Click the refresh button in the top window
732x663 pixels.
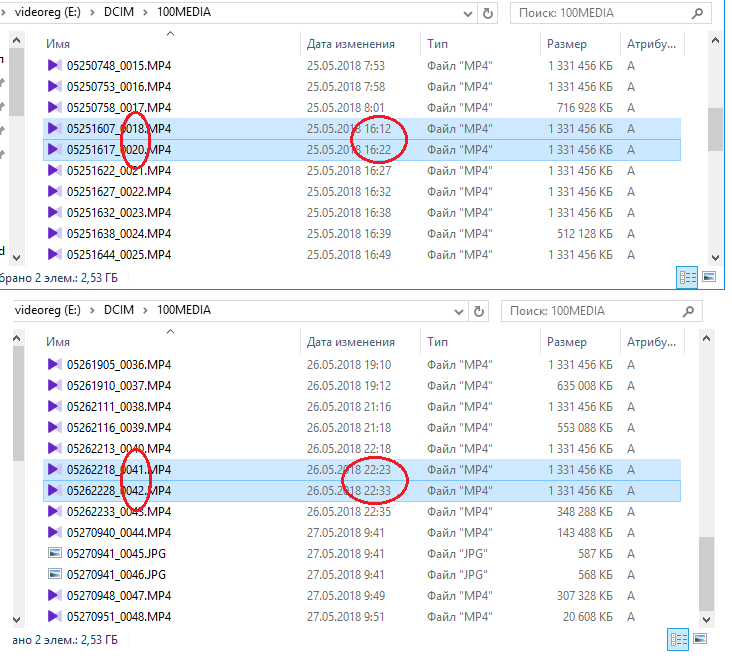pyautogui.click(x=488, y=13)
